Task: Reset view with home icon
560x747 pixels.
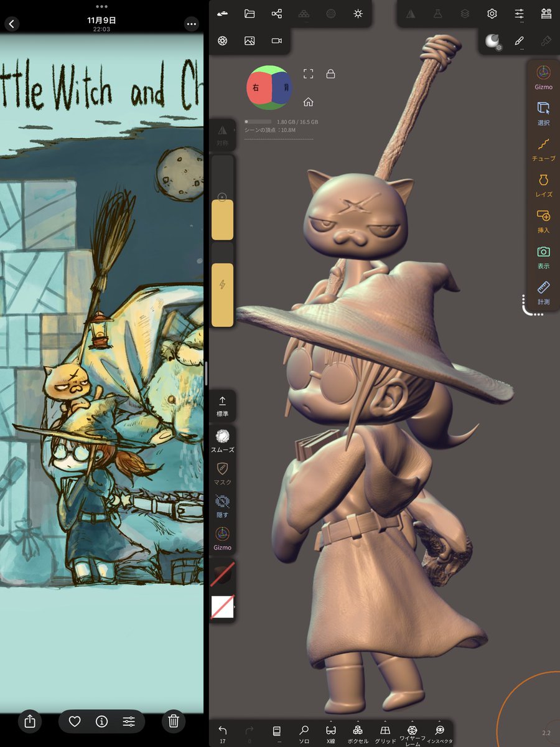Action: pyautogui.click(x=308, y=101)
